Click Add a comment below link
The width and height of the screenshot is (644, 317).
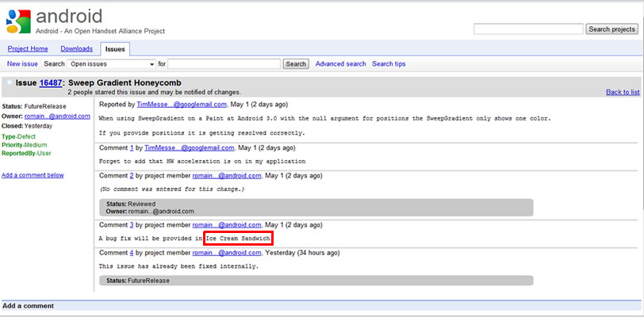click(x=33, y=175)
